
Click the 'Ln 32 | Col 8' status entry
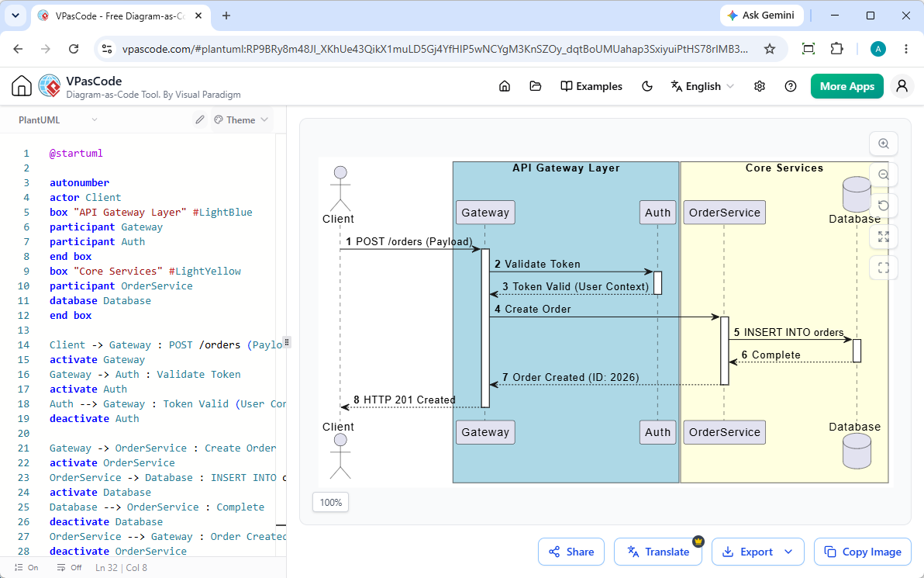coord(122,567)
